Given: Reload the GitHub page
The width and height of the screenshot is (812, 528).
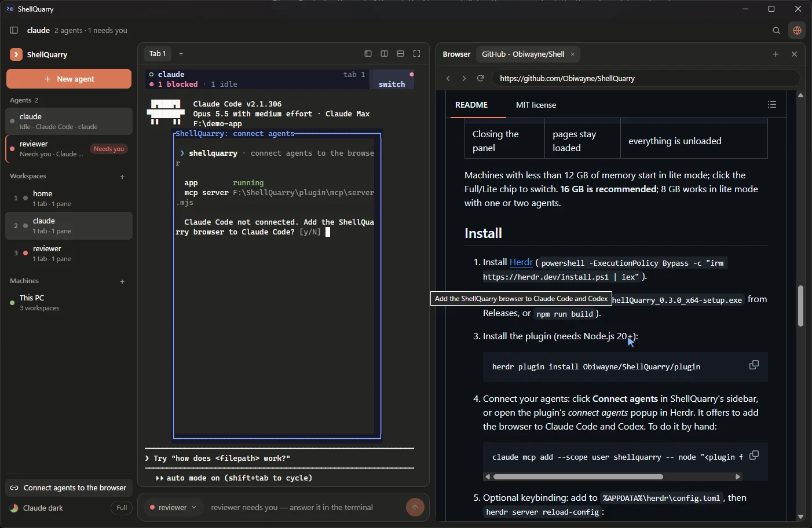Looking at the screenshot, I should tap(480, 78).
